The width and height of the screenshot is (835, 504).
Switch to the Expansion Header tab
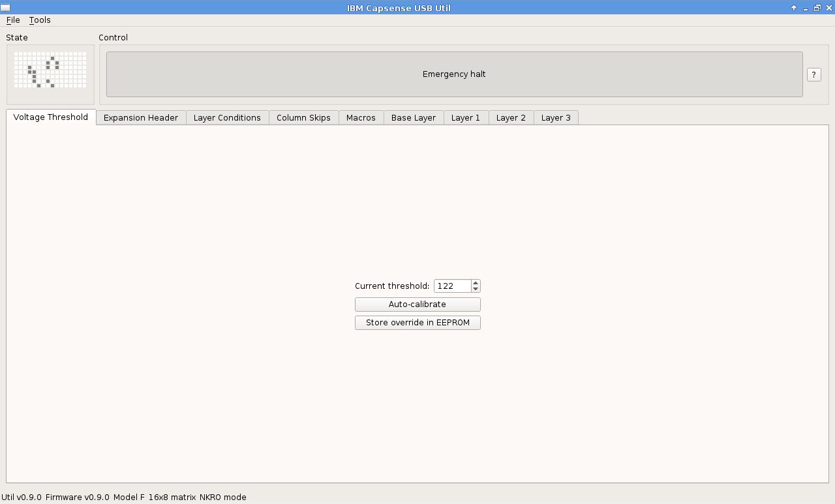click(141, 118)
